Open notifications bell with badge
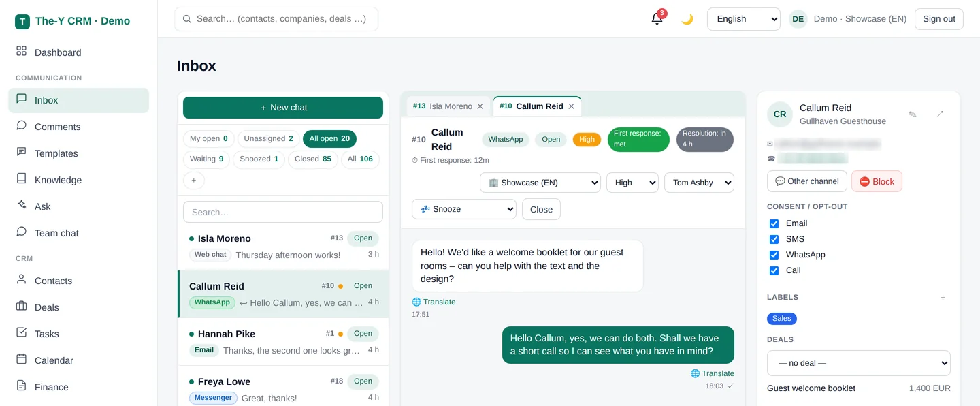This screenshot has height=406, width=980. (x=657, y=18)
